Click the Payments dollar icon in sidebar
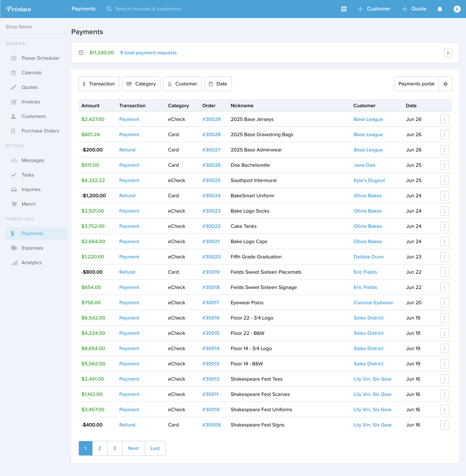This screenshot has width=466, height=476. (13, 233)
